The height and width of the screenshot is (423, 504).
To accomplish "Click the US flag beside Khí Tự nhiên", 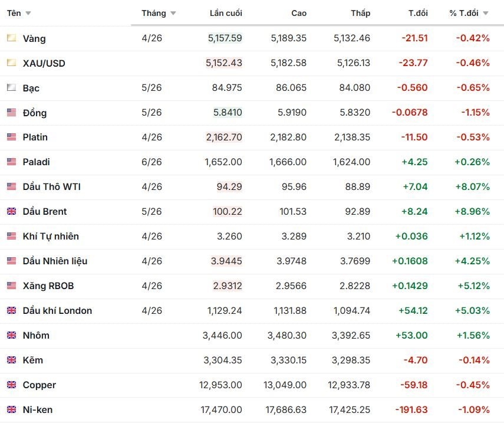I will (x=11, y=236).
